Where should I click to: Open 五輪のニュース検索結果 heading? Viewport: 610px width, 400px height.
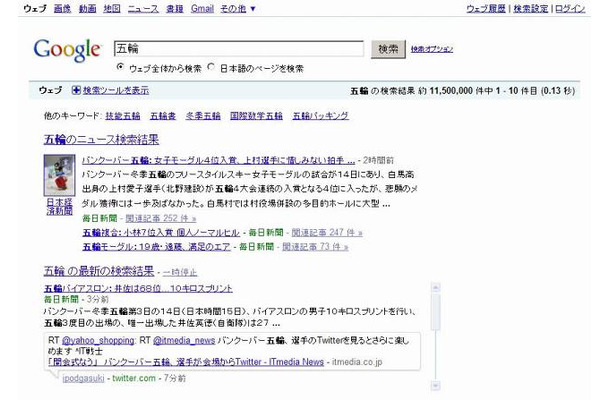click(101, 139)
